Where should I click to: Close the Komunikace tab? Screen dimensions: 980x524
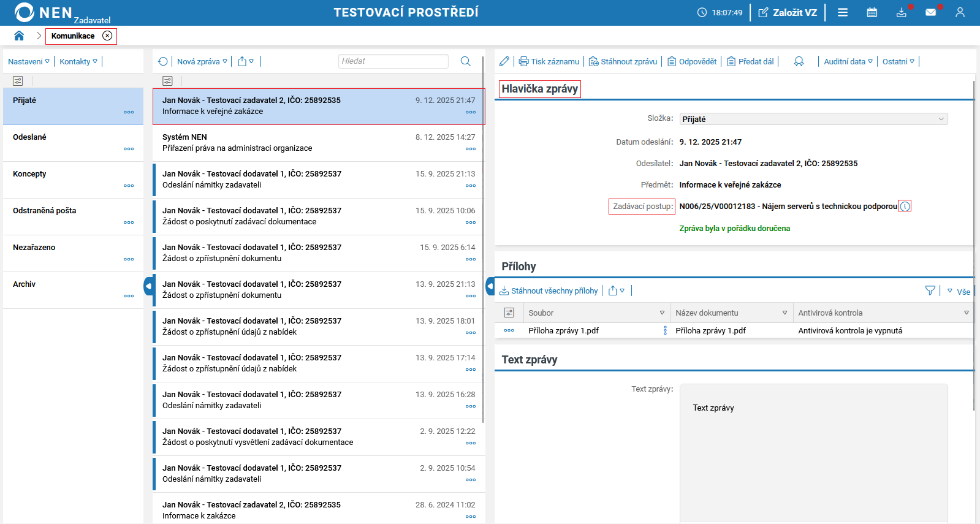107,36
